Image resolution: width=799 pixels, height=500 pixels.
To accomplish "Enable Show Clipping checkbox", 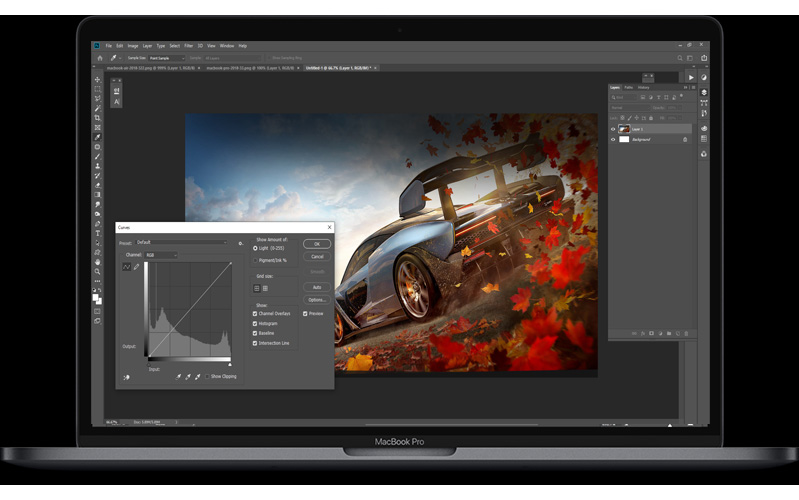I will (207, 377).
